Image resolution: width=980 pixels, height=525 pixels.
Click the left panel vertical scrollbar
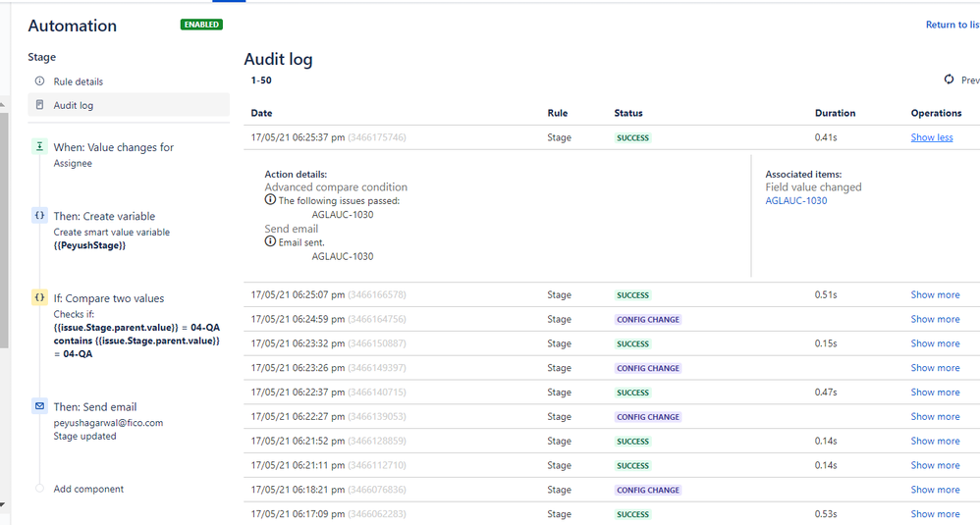click(x=4, y=231)
